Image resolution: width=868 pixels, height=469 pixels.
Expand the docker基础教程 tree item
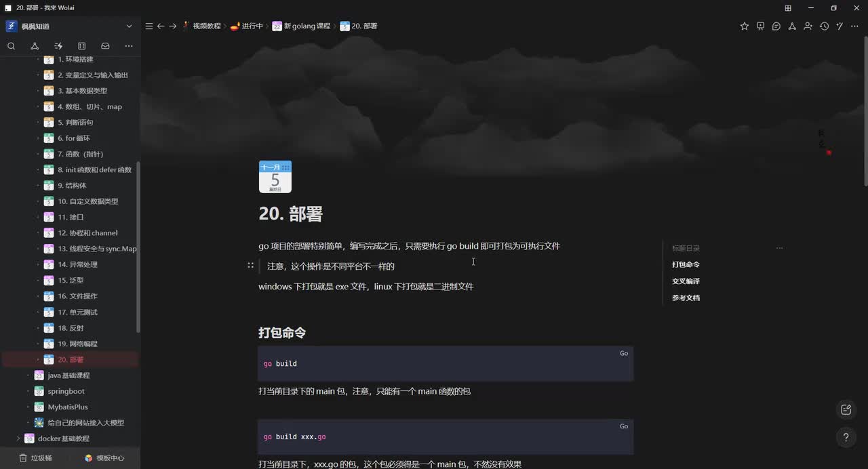18,439
